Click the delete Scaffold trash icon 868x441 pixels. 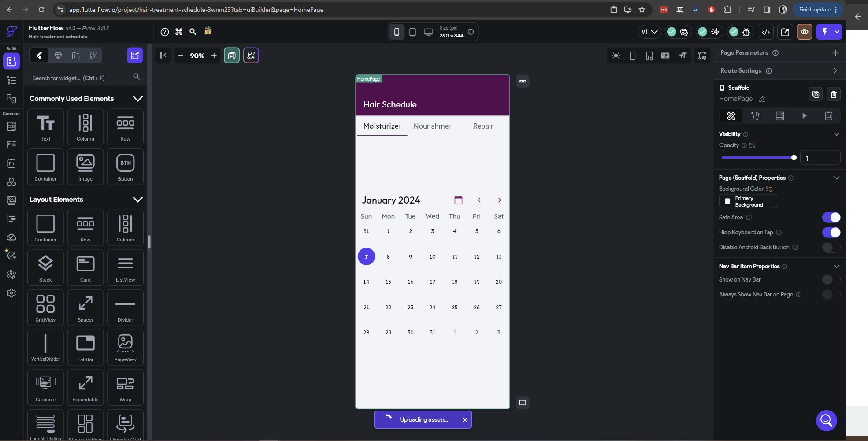point(833,94)
